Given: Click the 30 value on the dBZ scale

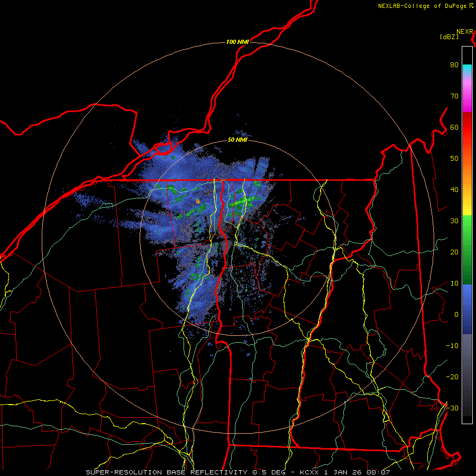Looking at the screenshot, I should [x=454, y=221].
